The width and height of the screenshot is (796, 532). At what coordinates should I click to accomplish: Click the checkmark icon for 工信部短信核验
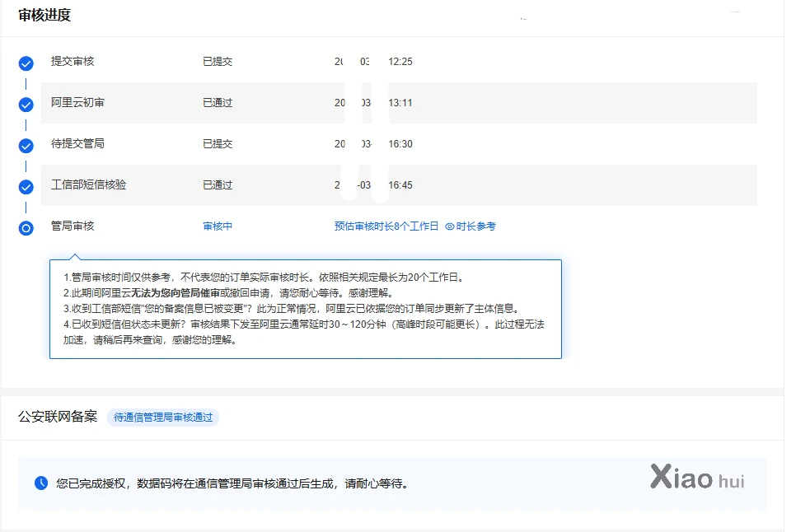click(x=26, y=187)
